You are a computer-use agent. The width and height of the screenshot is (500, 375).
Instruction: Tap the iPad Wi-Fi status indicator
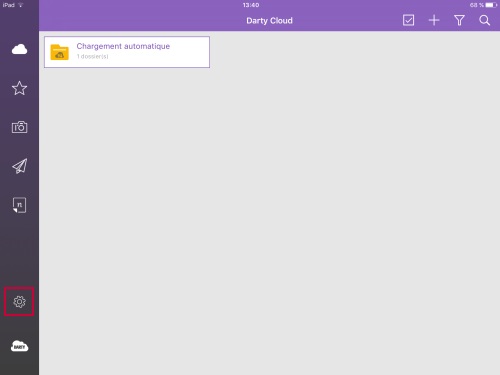pos(13,5)
